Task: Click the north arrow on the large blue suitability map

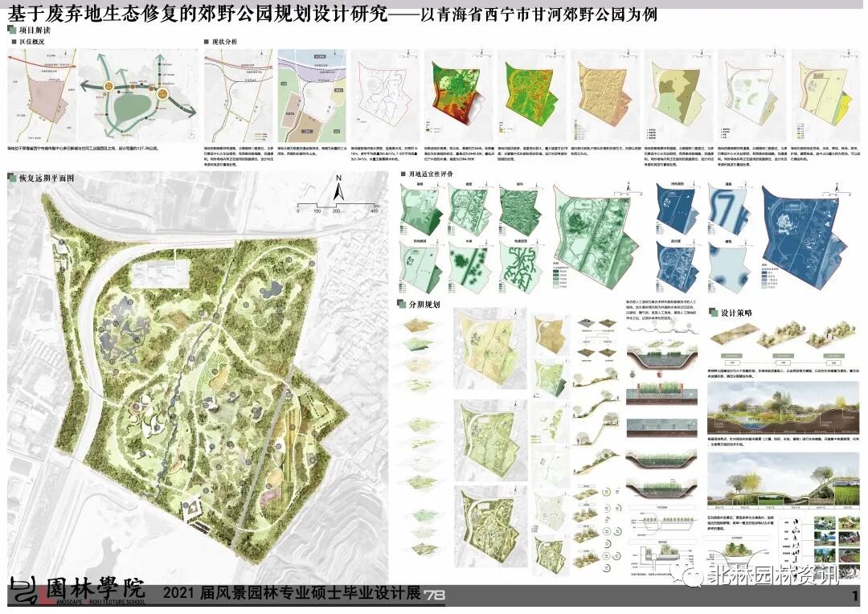Action: pos(837,189)
